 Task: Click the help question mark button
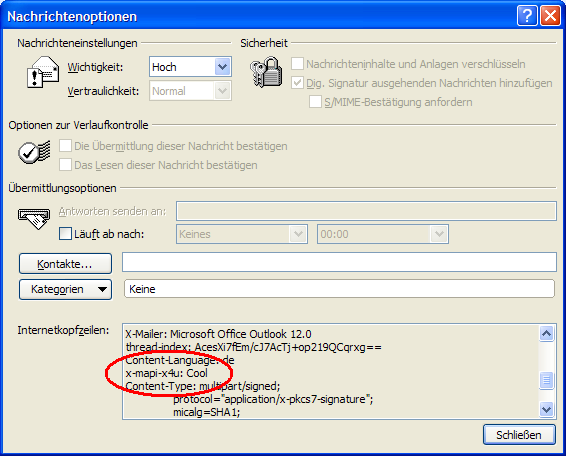(x=527, y=16)
